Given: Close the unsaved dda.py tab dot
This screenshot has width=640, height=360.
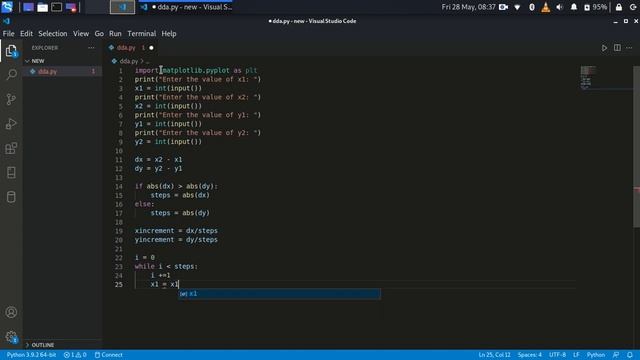Looking at the screenshot, I should click(x=151, y=48).
